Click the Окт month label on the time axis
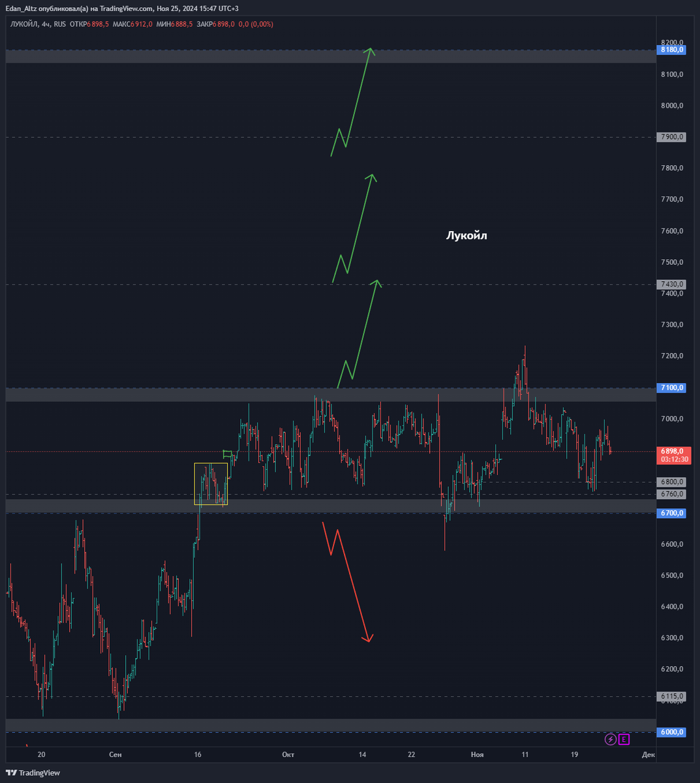Screen dimensions: 700x783 [x=288, y=755]
